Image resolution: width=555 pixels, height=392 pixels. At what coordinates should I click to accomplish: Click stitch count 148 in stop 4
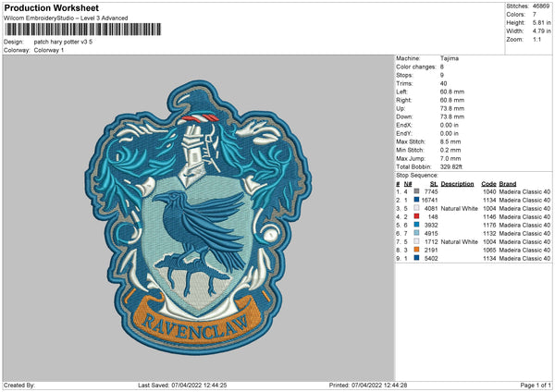(433, 216)
